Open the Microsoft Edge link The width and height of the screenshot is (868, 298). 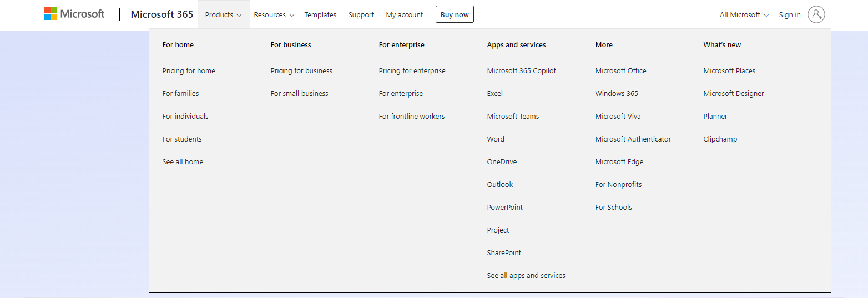pyautogui.click(x=619, y=162)
